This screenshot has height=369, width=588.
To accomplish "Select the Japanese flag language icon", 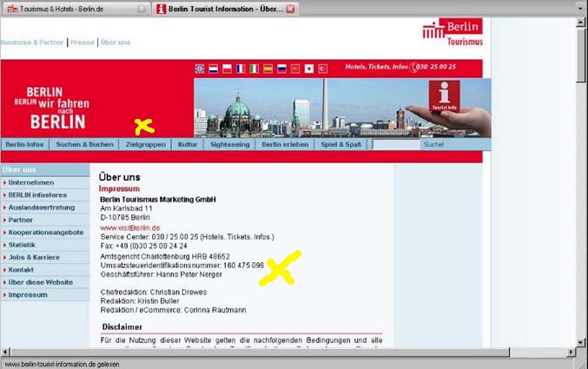I will coord(308,68).
